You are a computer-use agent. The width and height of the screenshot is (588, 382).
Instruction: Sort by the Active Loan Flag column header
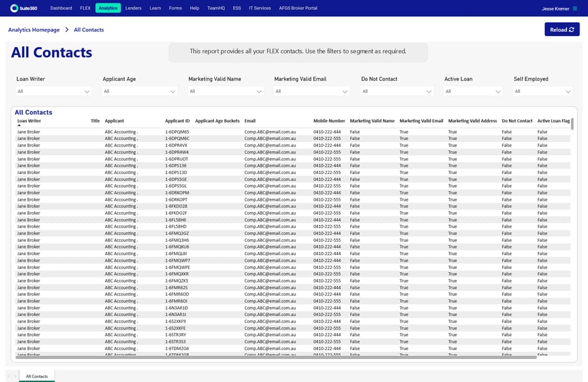(x=553, y=120)
